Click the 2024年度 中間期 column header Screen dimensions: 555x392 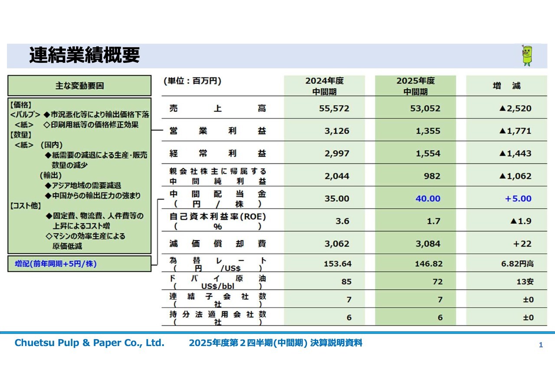(324, 86)
